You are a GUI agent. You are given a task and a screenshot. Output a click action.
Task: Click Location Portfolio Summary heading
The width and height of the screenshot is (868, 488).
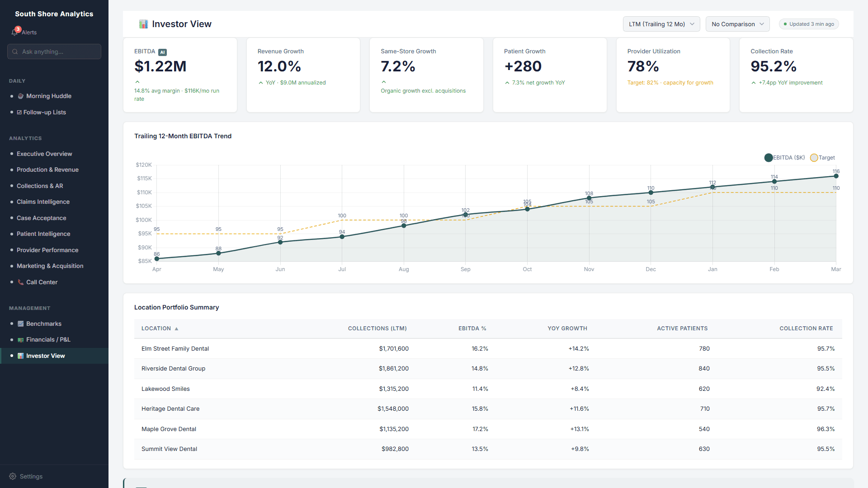point(176,307)
